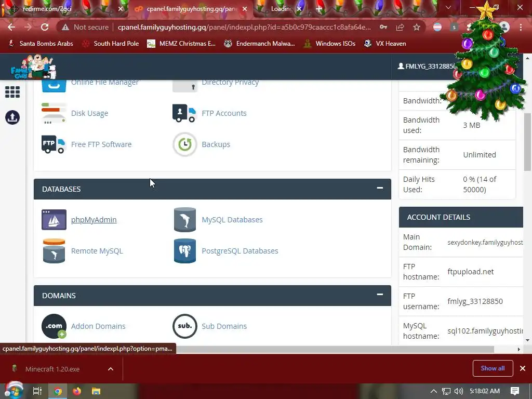This screenshot has height=399, width=532.
Task: Bookmark this page with the star icon
Action: click(417, 27)
